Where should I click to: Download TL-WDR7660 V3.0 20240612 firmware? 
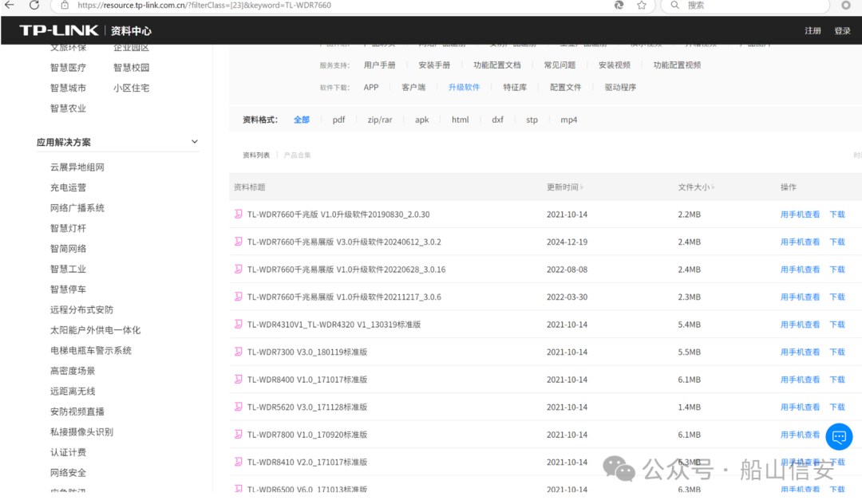[x=837, y=242]
